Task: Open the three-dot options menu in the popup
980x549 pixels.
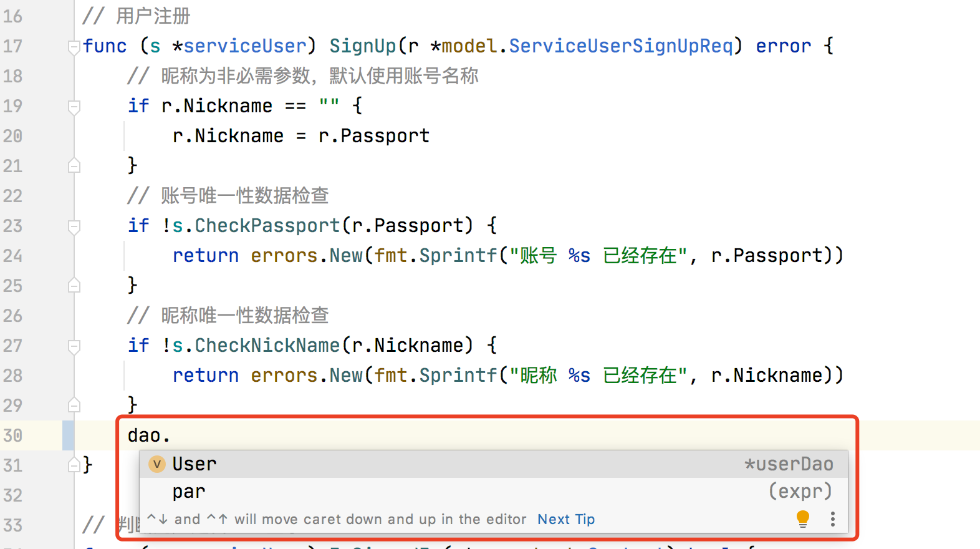Action: coord(833,519)
